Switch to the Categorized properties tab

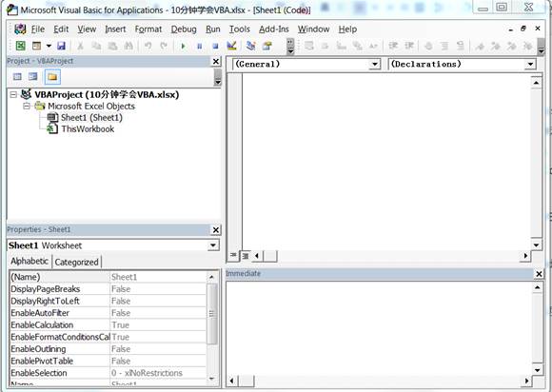click(76, 262)
